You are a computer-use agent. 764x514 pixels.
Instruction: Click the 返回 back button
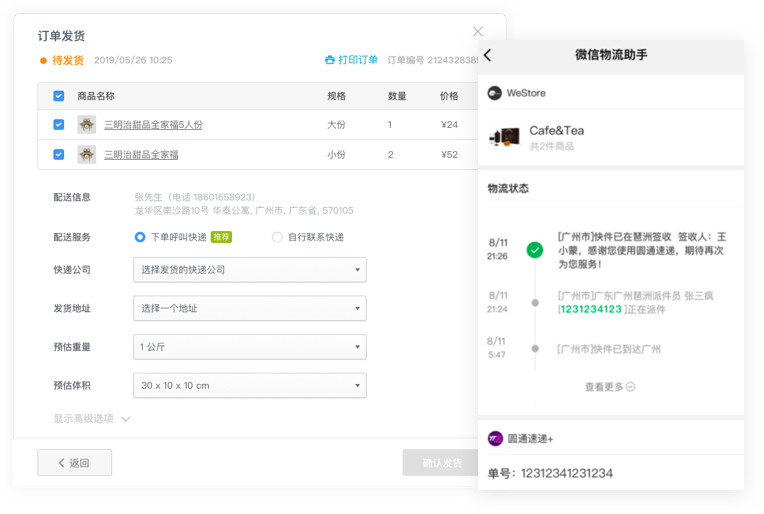point(74,463)
